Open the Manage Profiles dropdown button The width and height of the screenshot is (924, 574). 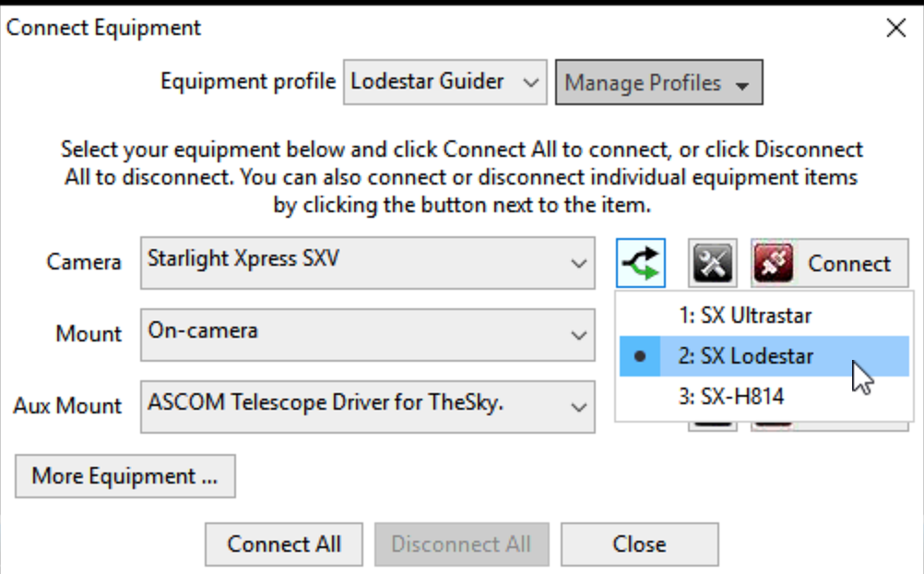pyautogui.click(x=658, y=82)
